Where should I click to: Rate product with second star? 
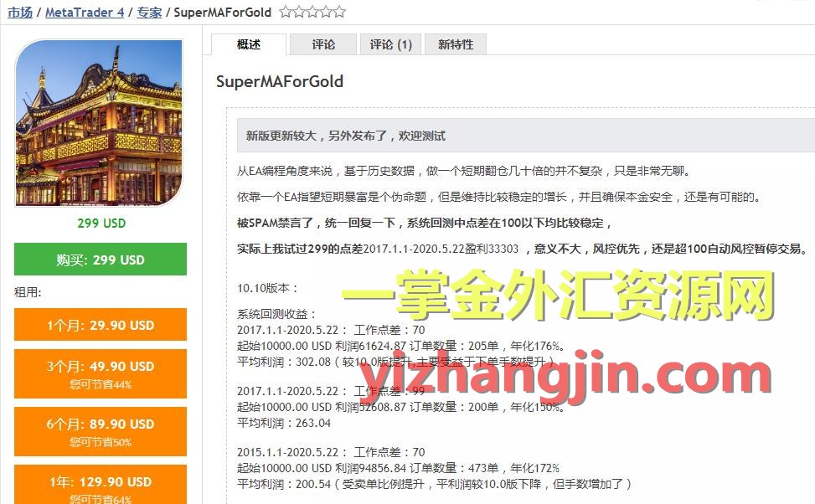(299, 12)
